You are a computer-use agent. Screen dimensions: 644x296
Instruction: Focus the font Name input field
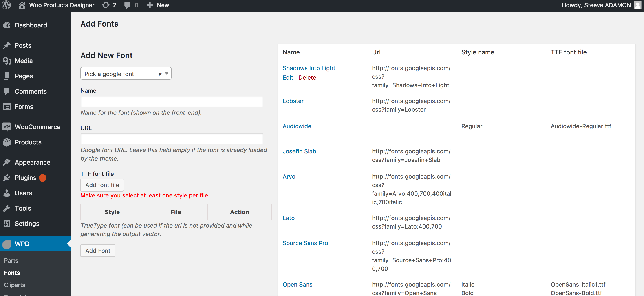(x=172, y=101)
